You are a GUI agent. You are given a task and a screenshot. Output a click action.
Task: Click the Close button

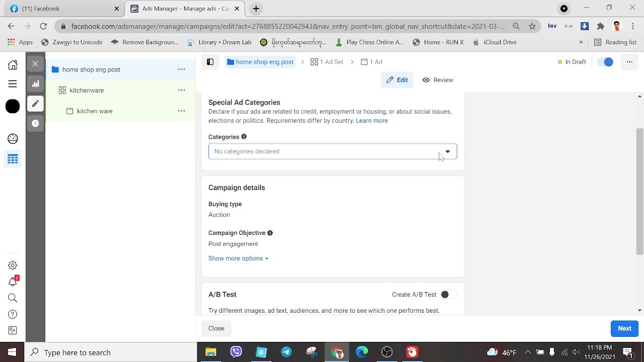point(216,328)
